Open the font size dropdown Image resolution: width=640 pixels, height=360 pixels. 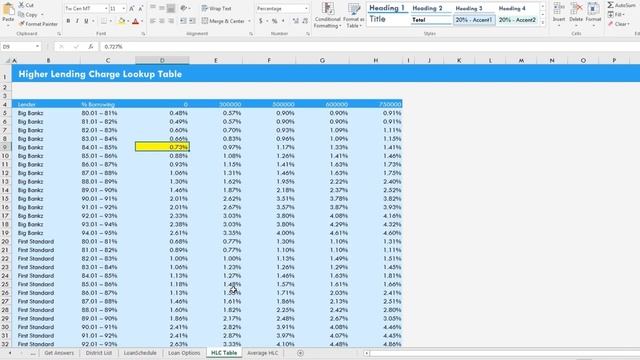coord(124,9)
